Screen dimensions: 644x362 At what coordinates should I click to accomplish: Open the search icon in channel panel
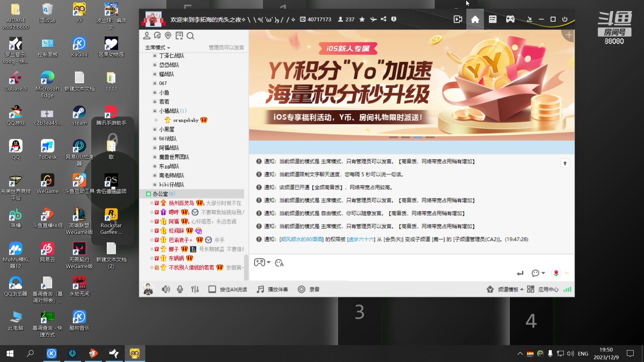[x=191, y=36]
